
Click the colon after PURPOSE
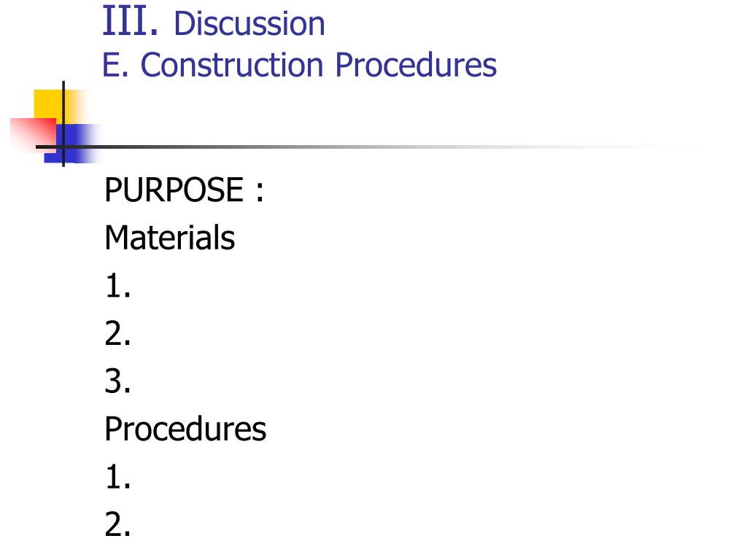click(x=259, y=192)
